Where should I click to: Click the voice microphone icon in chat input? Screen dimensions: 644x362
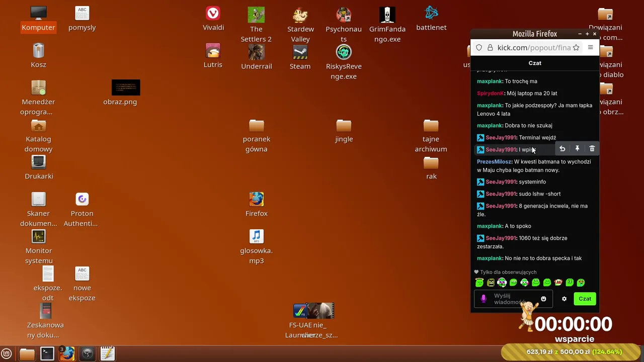pyautogui.click(x=484, y=299)
